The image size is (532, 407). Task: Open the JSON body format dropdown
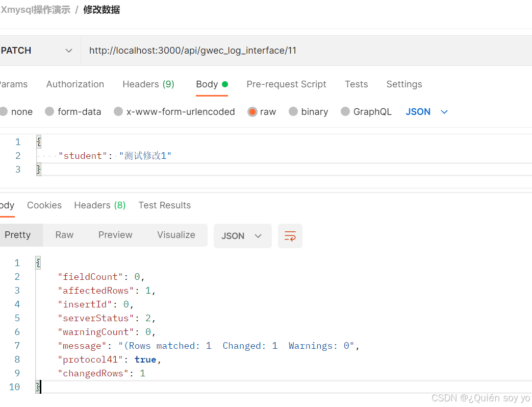(x=426, y=111)
